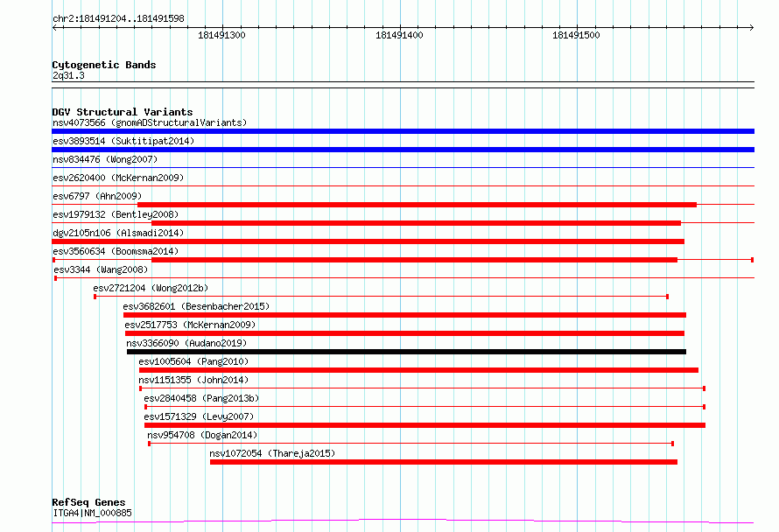Screen dimensions: 779x532
Task: Click the thin red line of nsv954708 Dogan2014
Action: point(411,444)
